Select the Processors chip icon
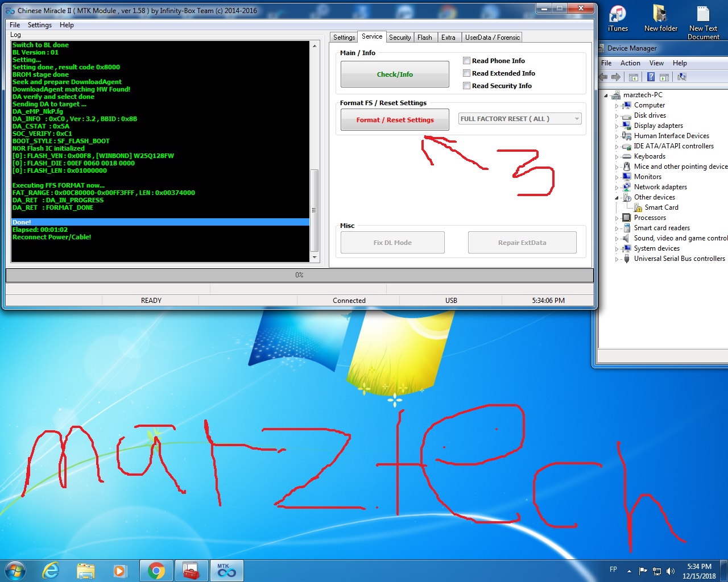This screenshot has width=728, height=582. point(627,218)
